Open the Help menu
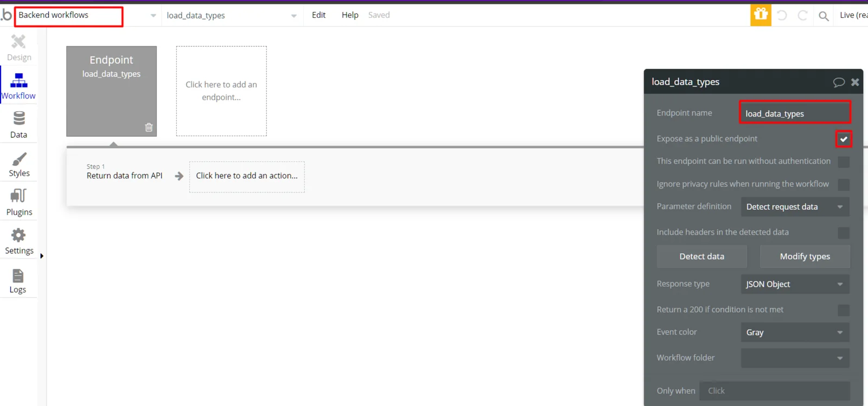Viewport: 868px width, 406px height. (350, 15)
